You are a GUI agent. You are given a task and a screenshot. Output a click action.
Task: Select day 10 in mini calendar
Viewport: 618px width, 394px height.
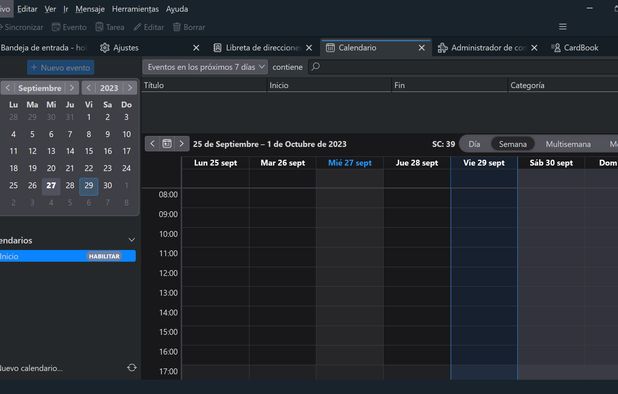127,134
